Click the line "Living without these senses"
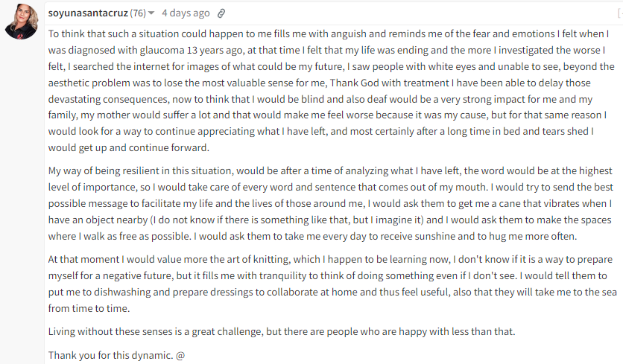Viewport: 623px width, 364px height. [282, 331]
